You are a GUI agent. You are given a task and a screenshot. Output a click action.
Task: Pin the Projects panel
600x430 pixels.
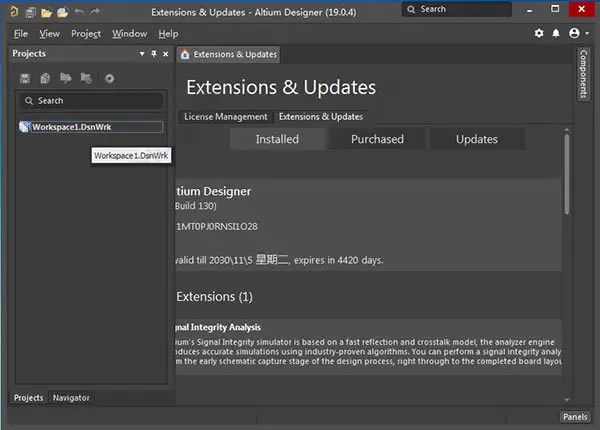coord(153,54)
